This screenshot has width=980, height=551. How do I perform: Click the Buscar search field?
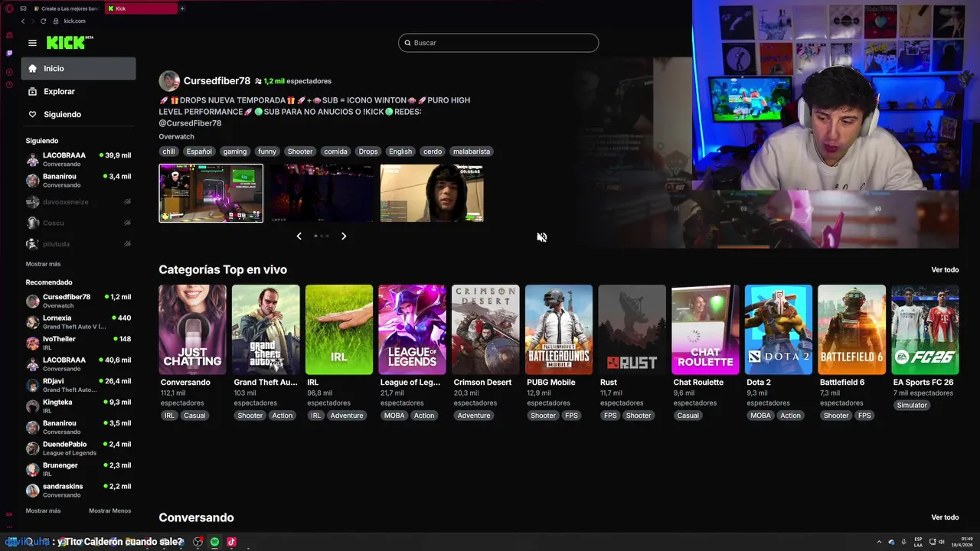click(x=498, y=43)
